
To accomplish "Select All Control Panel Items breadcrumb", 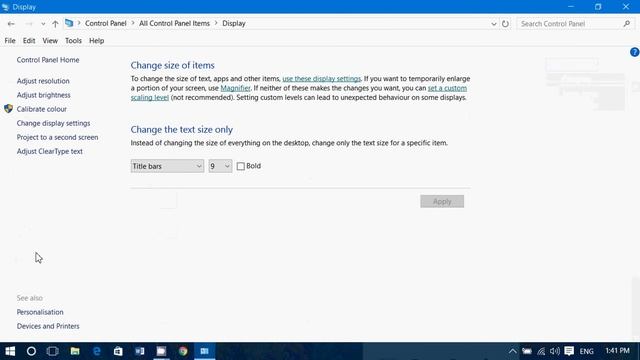I will click(x=174, y=23).
